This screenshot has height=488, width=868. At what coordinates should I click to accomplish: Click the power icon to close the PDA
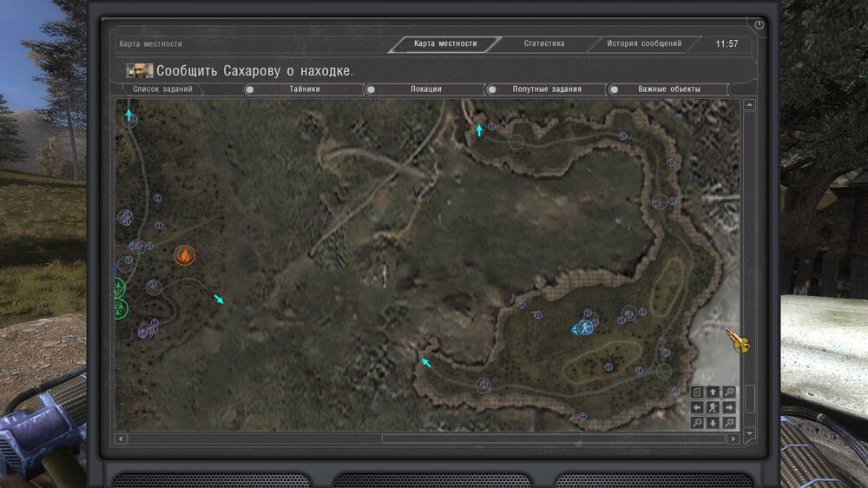pyautogui.click(x=759, y=24)
